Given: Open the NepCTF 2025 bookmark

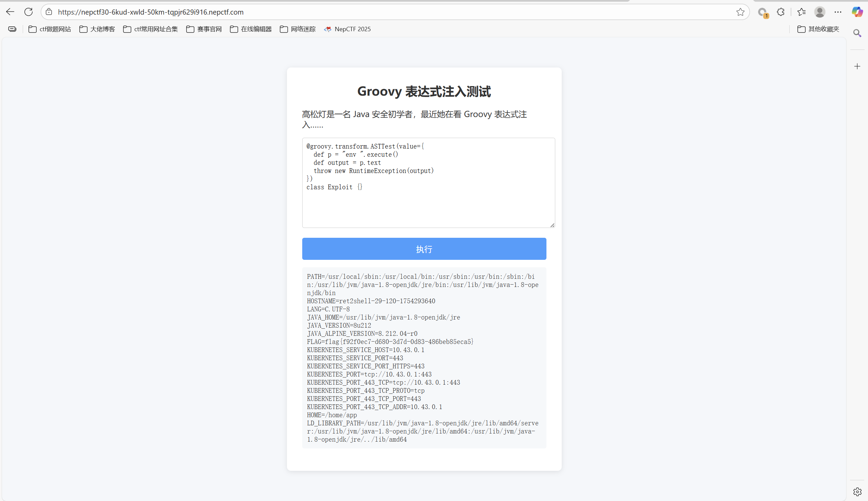Looking at the screenshot, I should (347, 29).
